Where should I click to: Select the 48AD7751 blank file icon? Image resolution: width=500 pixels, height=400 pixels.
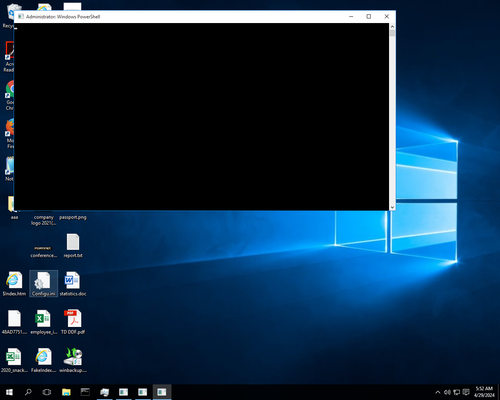14,322
